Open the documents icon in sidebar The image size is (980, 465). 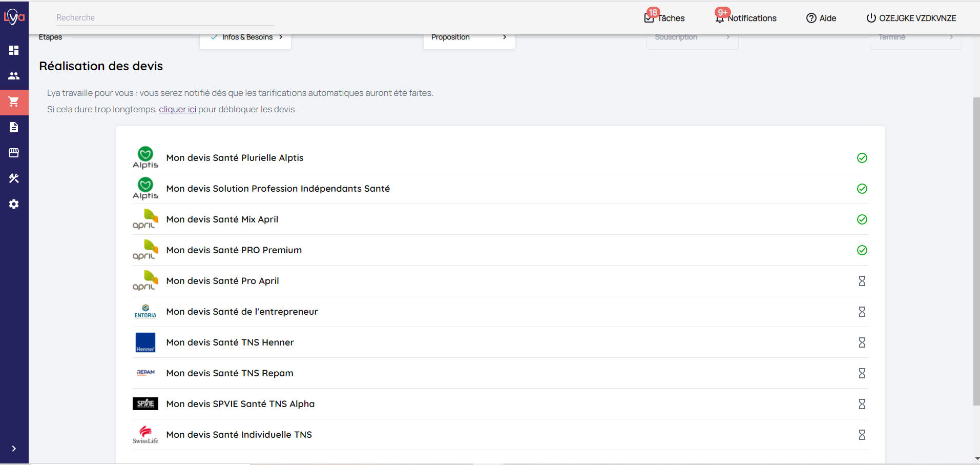[14, 127]
